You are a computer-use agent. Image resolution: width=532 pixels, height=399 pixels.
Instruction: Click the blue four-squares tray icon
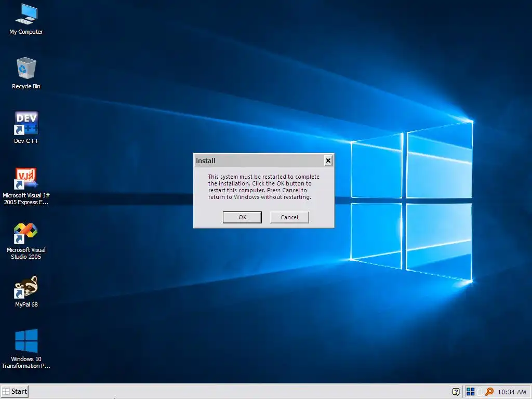click(x=470, y=392)
